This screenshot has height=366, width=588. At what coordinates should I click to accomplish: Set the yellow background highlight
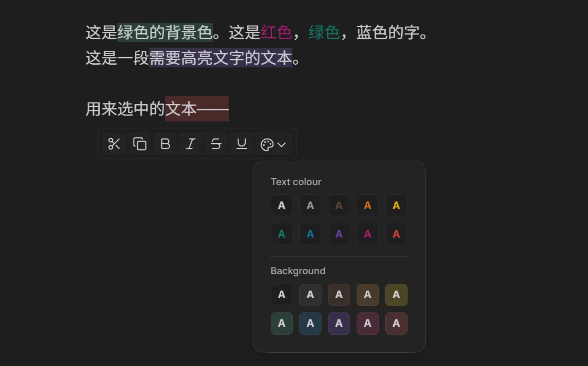click(x=396, y=295)
